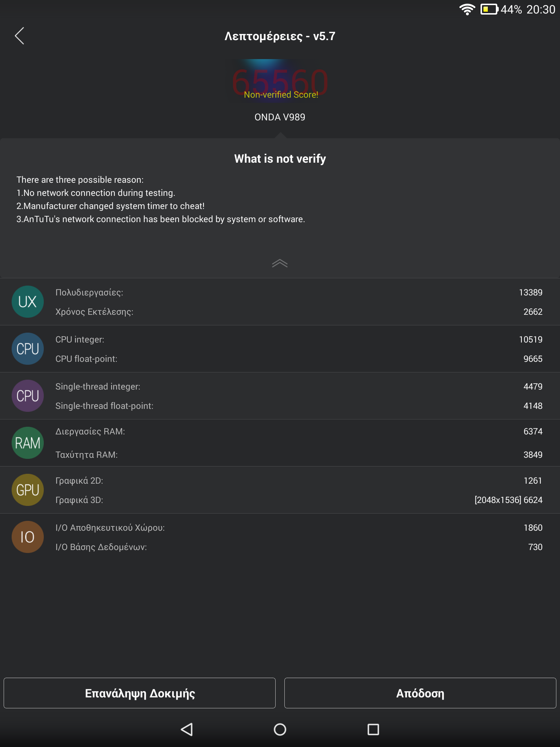Click the green RAM category icon
The height and width of the screenshot is (747, 560).
[x=28, y=443]
